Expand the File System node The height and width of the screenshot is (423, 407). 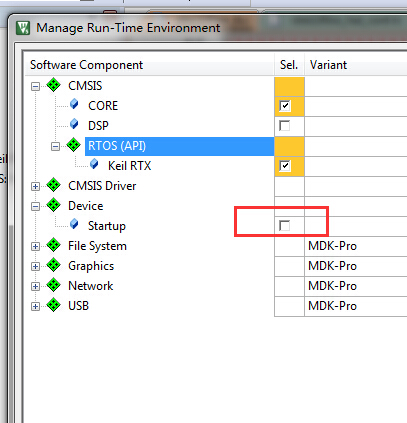pyautogui.click(x=35, y=246)
